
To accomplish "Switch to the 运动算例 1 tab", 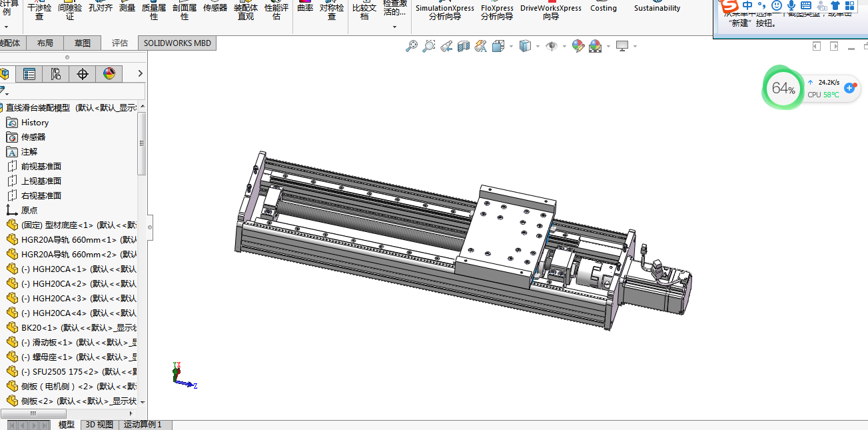I will point(143,425).
